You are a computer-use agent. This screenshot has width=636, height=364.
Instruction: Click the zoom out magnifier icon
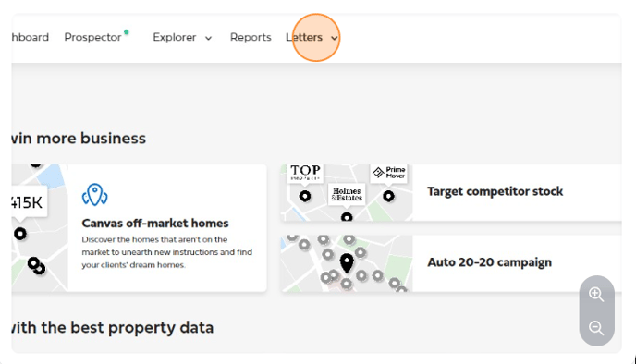tap(596, 328)
